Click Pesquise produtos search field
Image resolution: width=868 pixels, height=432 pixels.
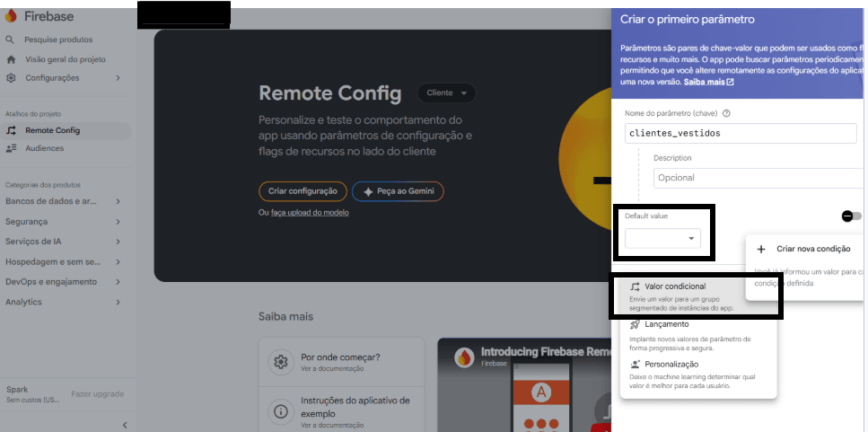pos(58,40)
